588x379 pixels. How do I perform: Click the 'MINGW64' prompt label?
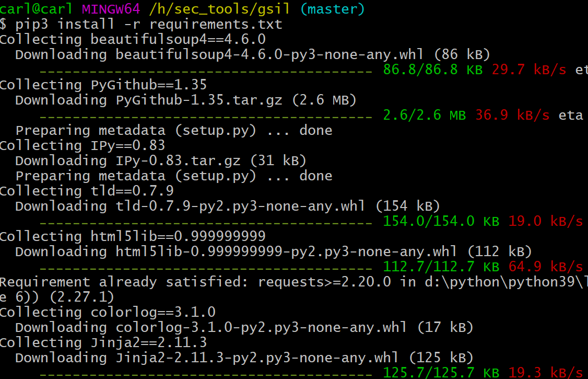[x=111, y=8]
